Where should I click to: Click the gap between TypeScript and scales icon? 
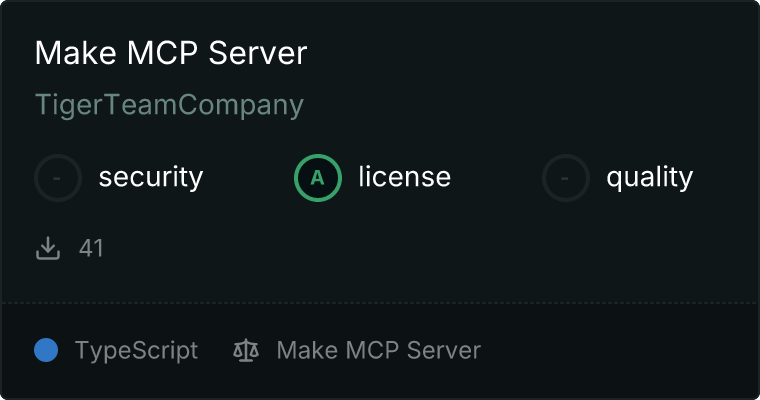point(215,350)
